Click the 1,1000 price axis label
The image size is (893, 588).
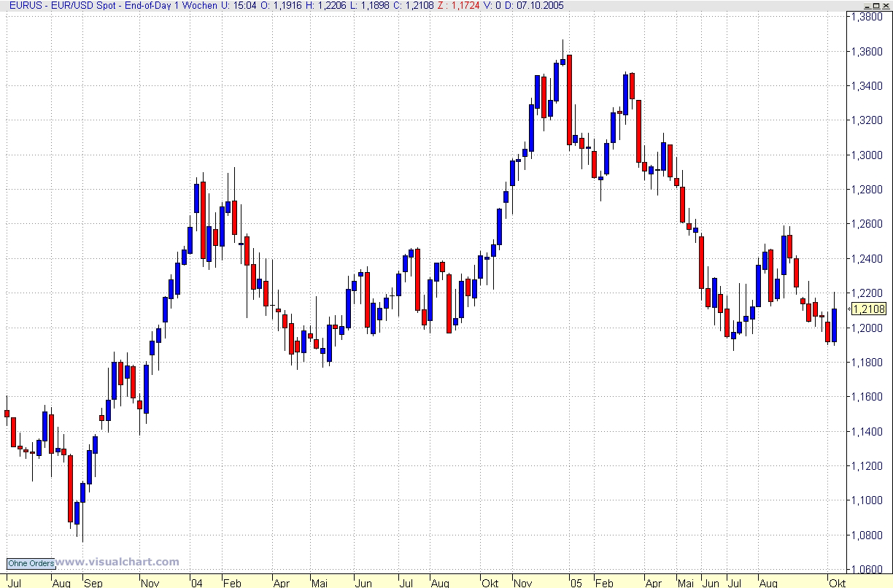pyautogui.click(x=867, y=500)
